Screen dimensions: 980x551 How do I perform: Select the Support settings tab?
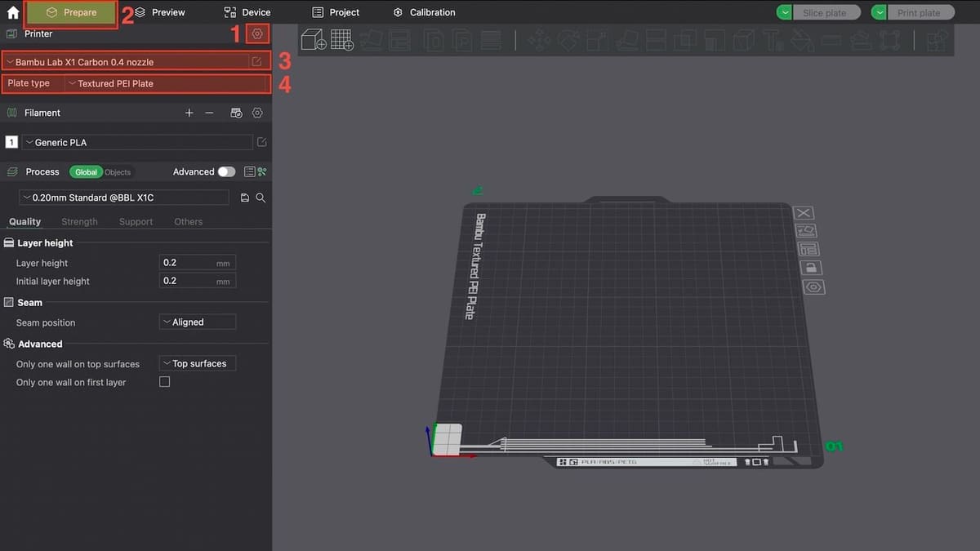(136, 221)
